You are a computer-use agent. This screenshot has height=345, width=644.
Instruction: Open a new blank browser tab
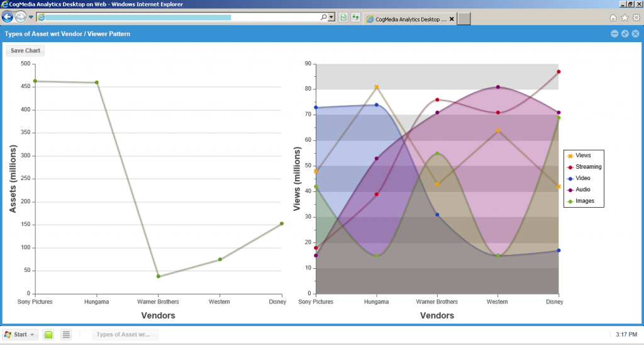click(464, 19)
